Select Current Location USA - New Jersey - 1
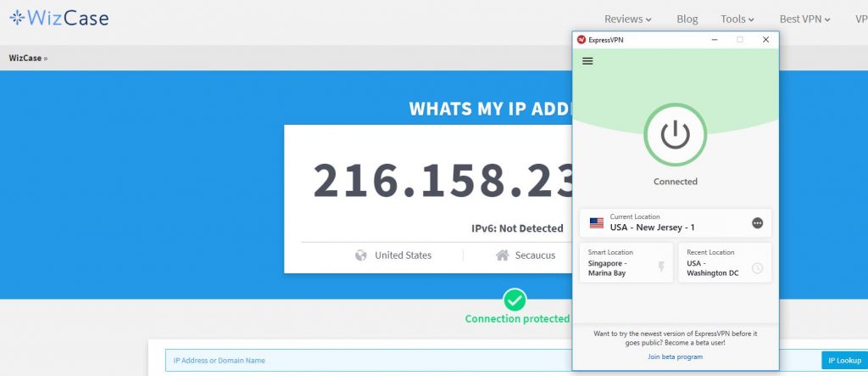The image size is (868, 376). 676,223
